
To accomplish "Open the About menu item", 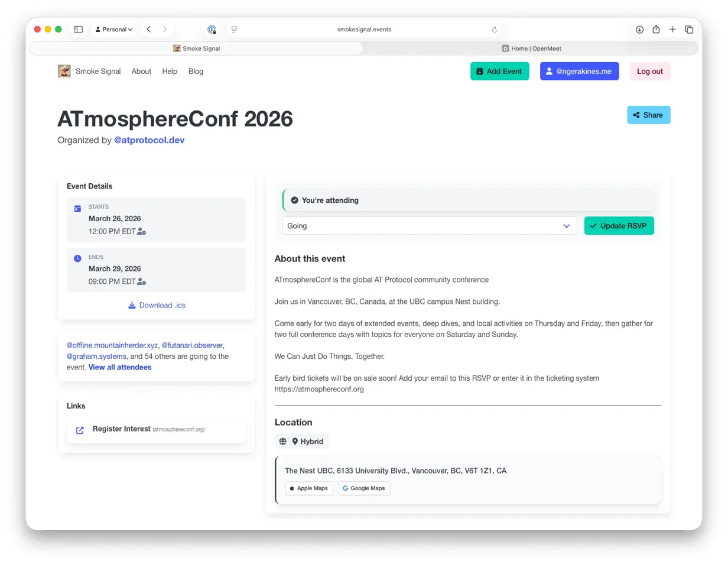I will pyautogui.click(x=141, y=72).
